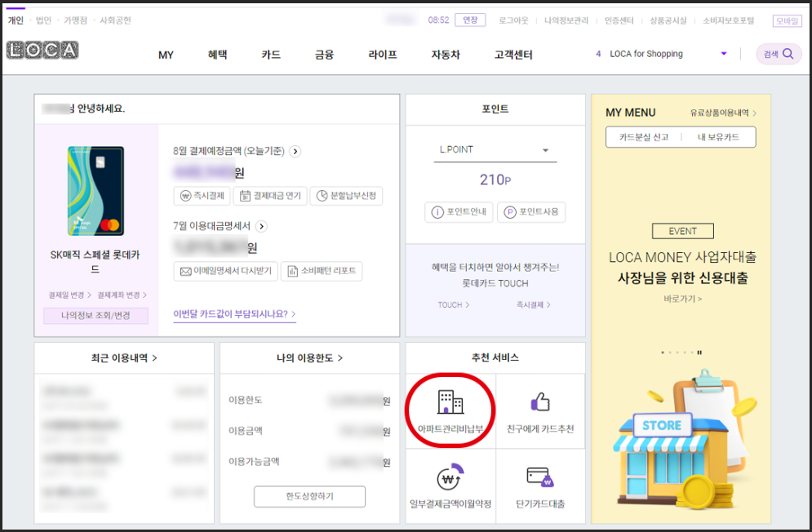Click 즉시결제 link under 롯데카드 TOUCH
This screenshot has width=812, height=532.
pos(533,305)
